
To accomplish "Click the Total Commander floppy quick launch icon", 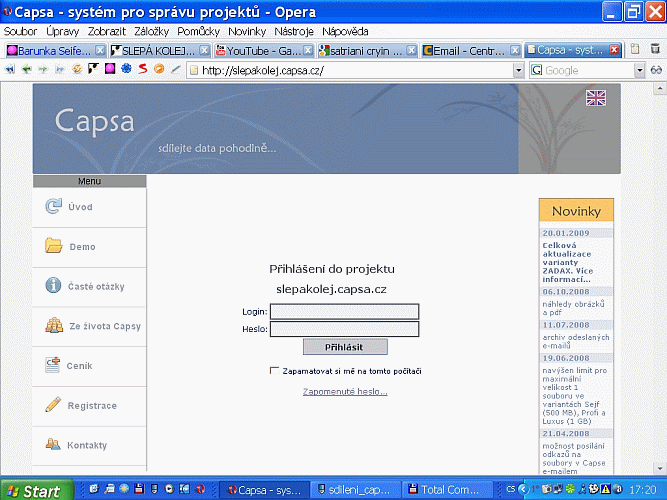I will pyautogui.click(x=139, y=489).
